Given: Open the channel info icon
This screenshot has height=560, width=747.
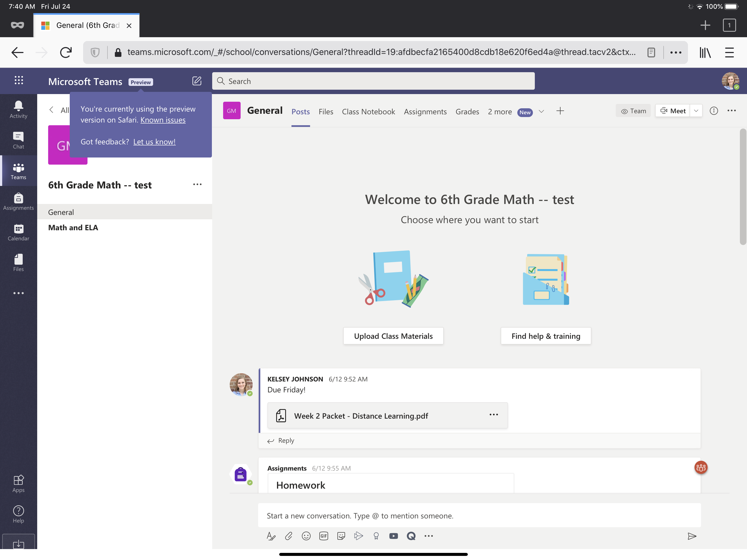Looking at the screenshot, I should (x=714, y=111).
